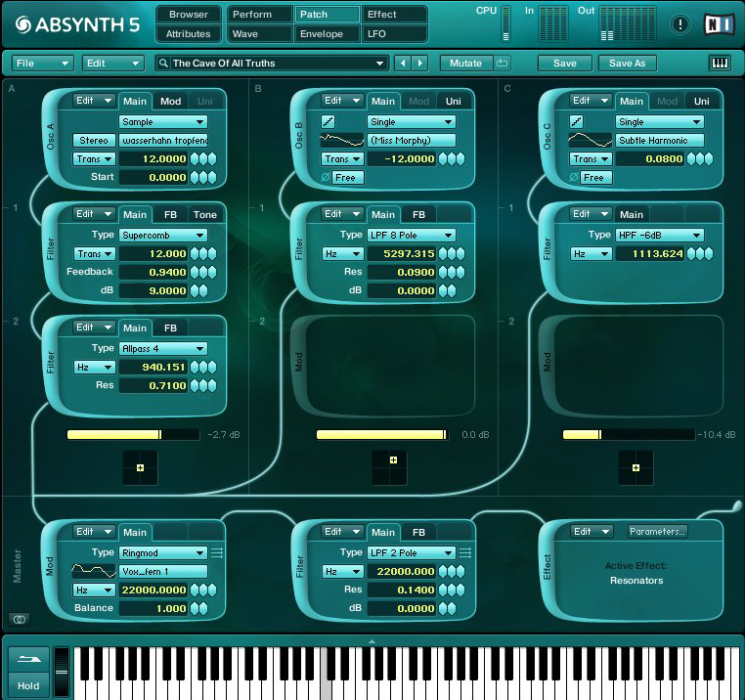Screen dimensions: 745x700
Task: Open LPF 8 Pole type dropdown
Action: (412, 236)
